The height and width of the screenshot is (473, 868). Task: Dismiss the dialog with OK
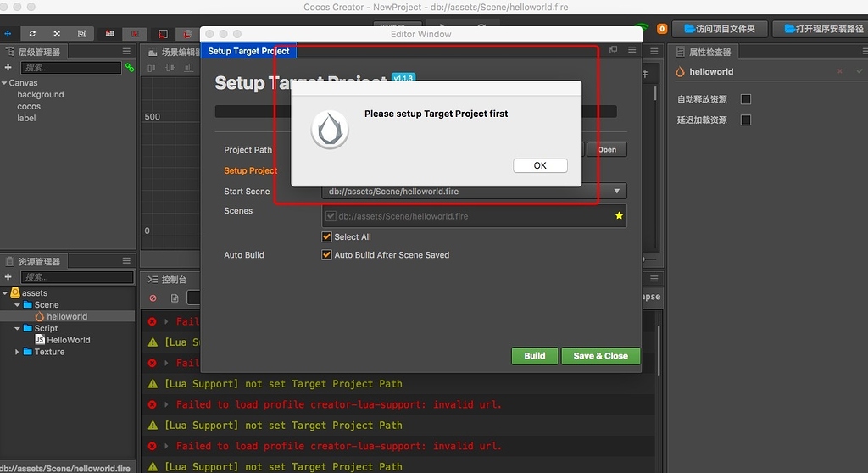[x=540, y=165]
